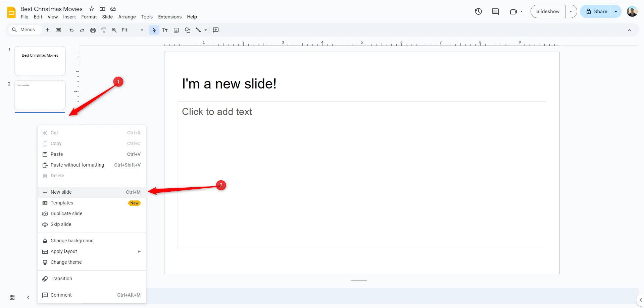Open Transition from context menu
644x308 pixels.
[92, 279]
